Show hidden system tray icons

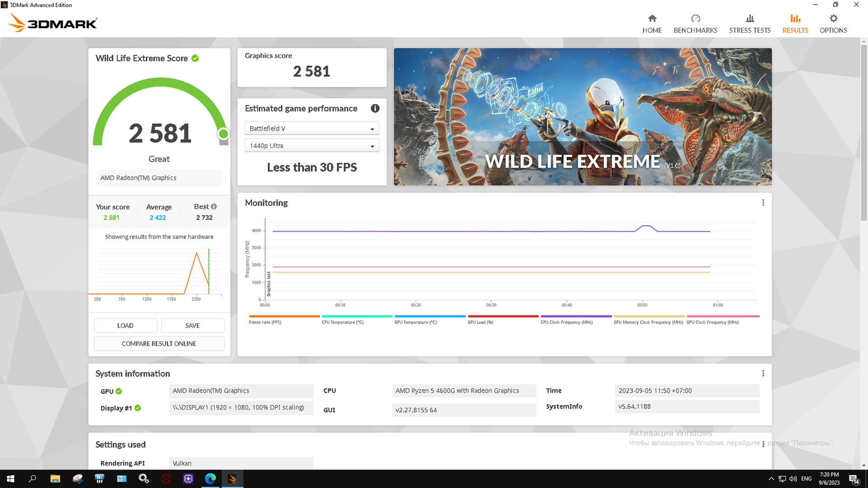tap(771, 479)
